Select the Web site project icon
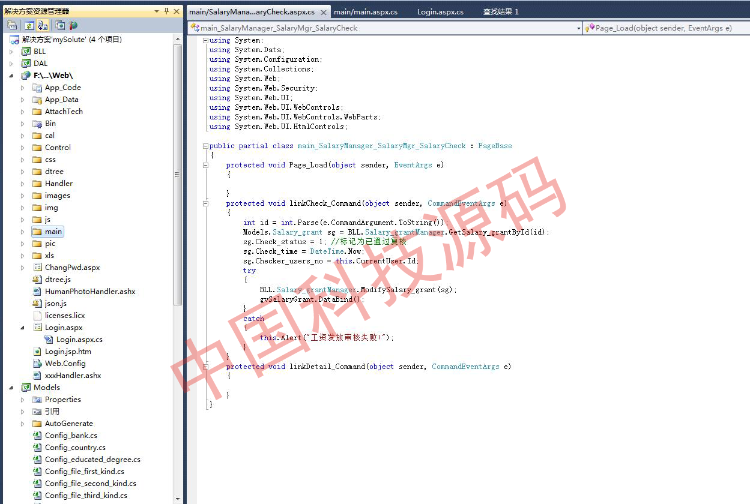 [26, 76]
